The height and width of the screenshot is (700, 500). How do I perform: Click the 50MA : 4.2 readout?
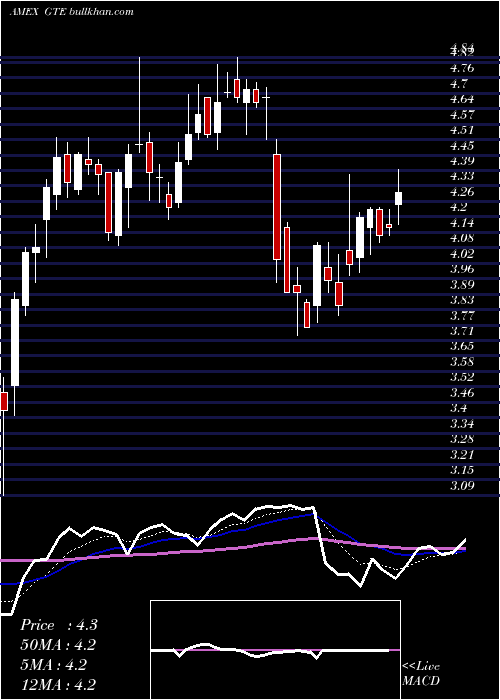pyautogui.click(x=58, y=646)
